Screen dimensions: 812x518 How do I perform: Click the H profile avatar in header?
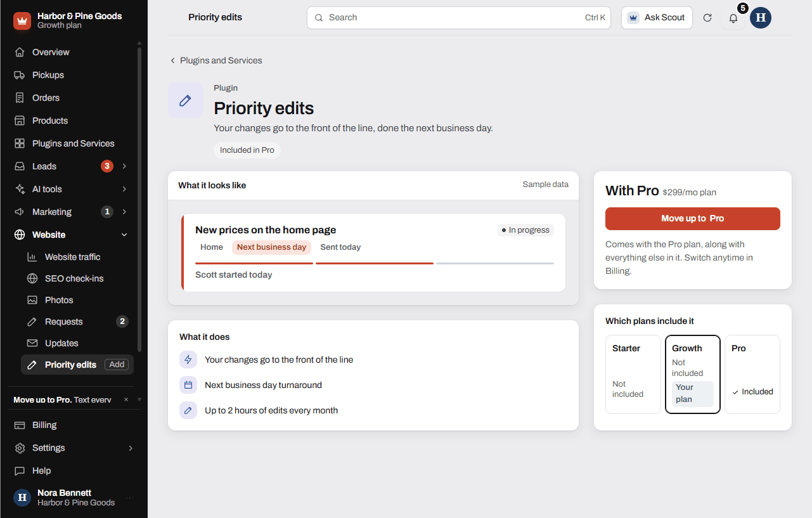point(761,18)
